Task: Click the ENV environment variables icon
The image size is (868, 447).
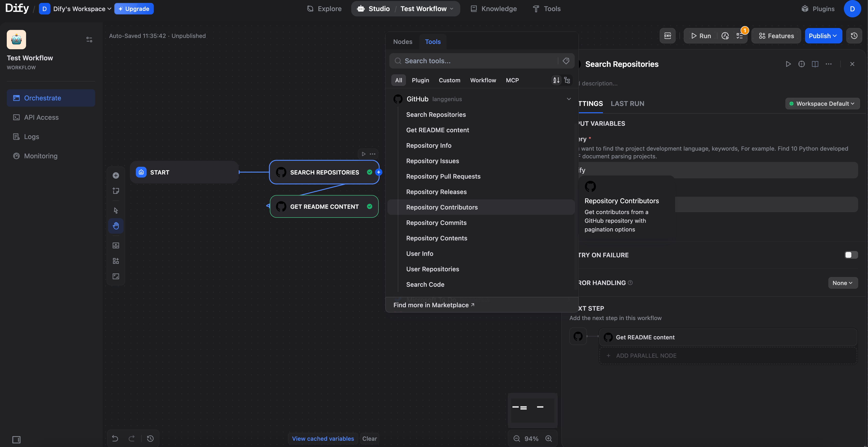Action: tap(667, 36)
